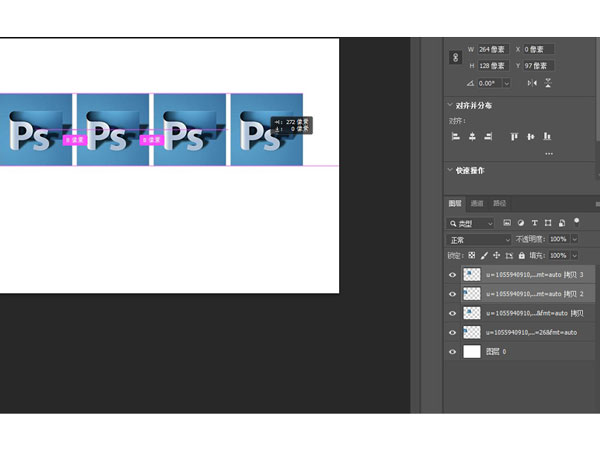The height and width of the screenshot is (450, 600).
Task: Open the fill slider dropdown
Action: (574, 255)
